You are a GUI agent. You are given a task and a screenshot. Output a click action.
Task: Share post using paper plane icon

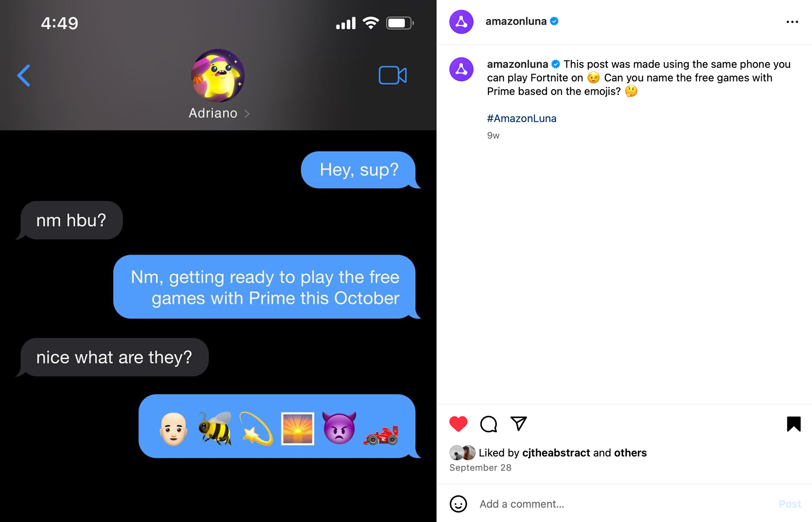tap(518, 424)
